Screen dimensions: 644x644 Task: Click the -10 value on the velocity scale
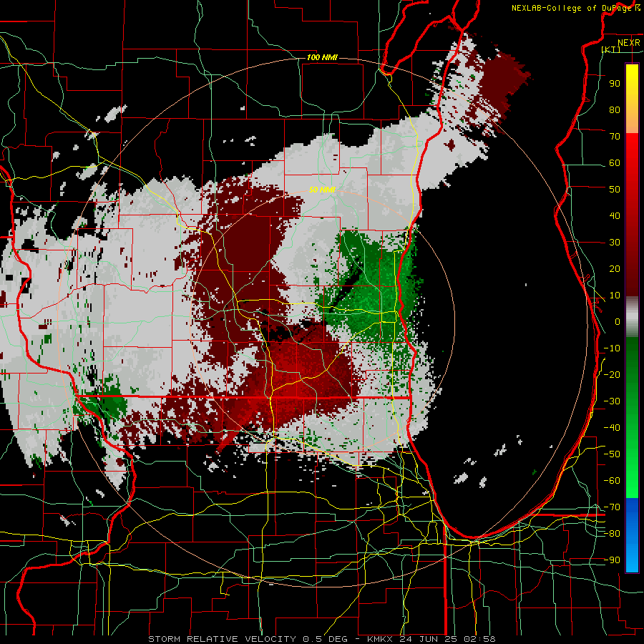(x=612, y=348)
